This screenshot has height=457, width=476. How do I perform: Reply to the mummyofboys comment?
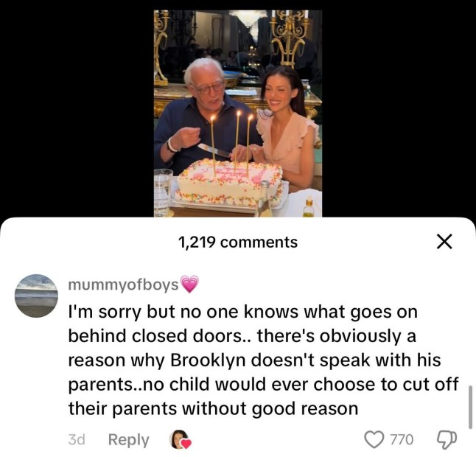(x=129, y=440)
